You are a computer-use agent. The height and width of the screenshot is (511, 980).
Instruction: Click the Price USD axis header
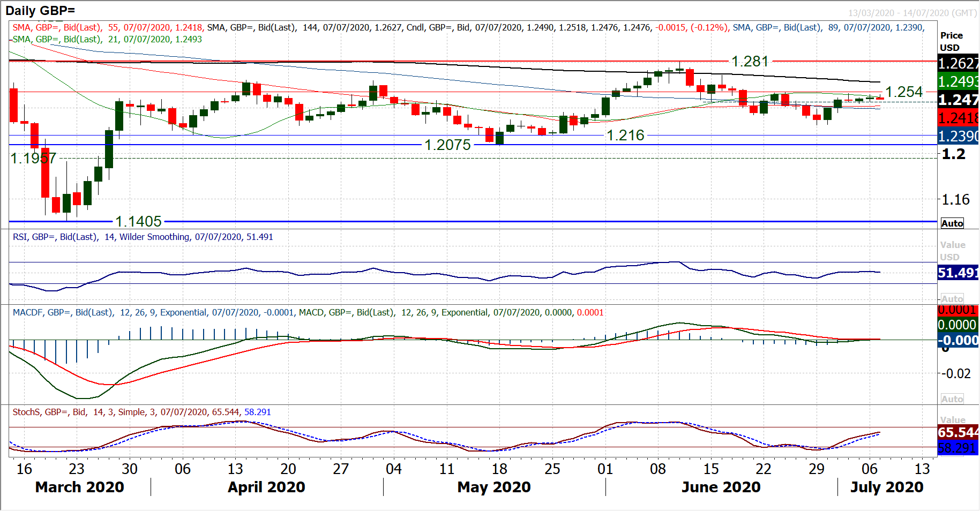[951, 41]
